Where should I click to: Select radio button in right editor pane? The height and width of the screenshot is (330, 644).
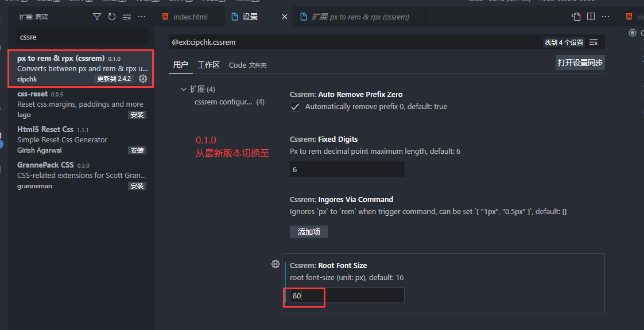633,33
